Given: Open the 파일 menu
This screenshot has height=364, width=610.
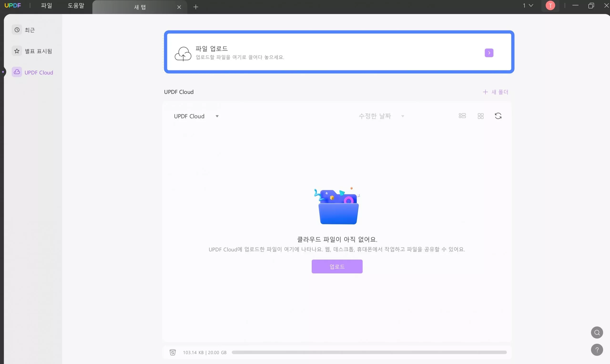Looking at the screenshot, I should pos(46,5).
